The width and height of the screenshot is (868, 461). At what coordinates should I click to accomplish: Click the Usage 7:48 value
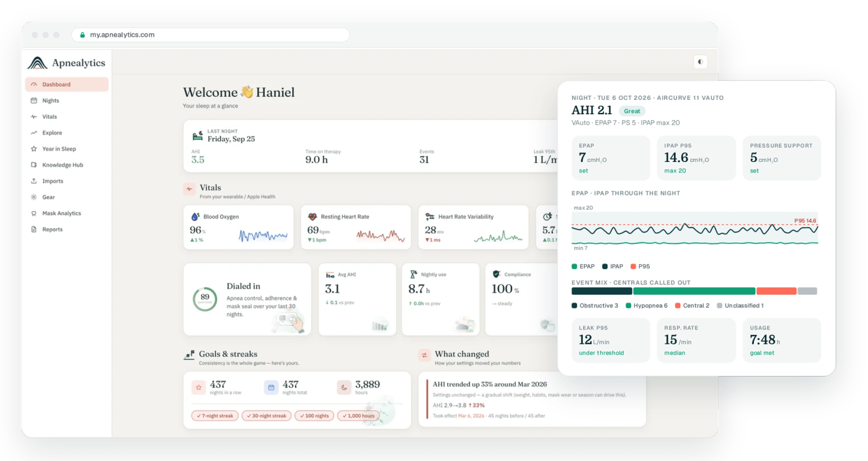point(763,339)
